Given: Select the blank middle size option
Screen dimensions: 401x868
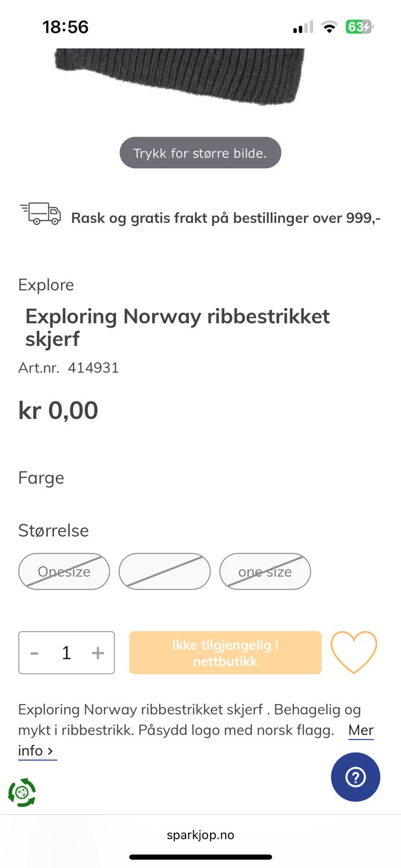Looking at the screenshot, I should (x=164, y=572).
